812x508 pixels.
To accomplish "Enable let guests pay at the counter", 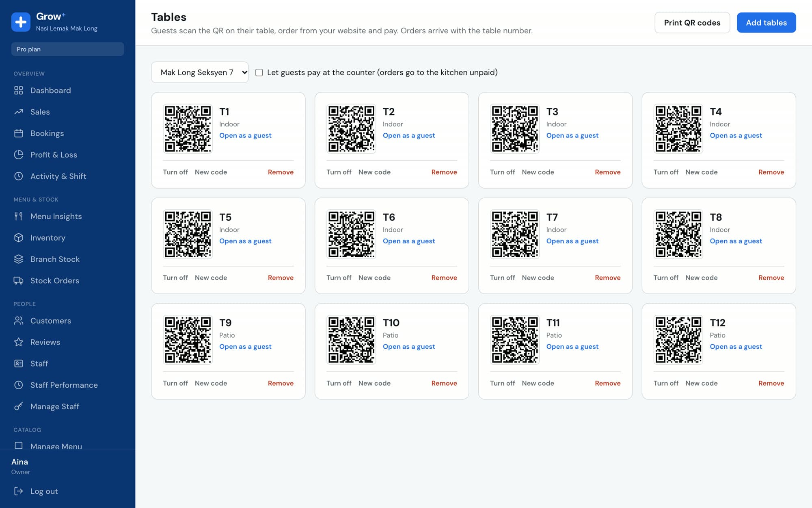I will 259,72.
